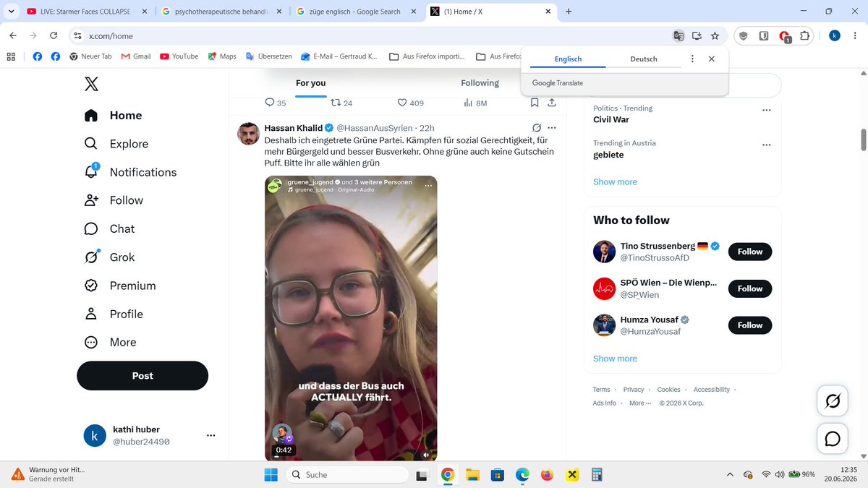
Task: Click the Translate icon in the address bar
Action: [x=678, y=35]
